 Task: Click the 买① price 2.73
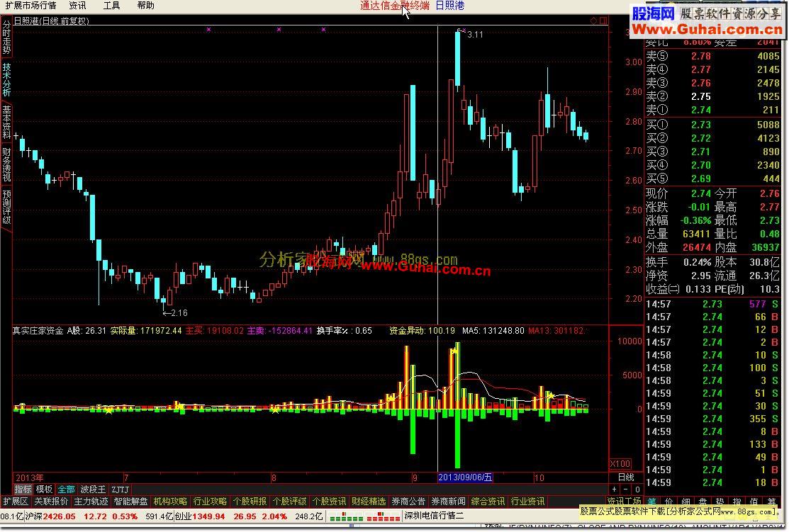point(701,125)
